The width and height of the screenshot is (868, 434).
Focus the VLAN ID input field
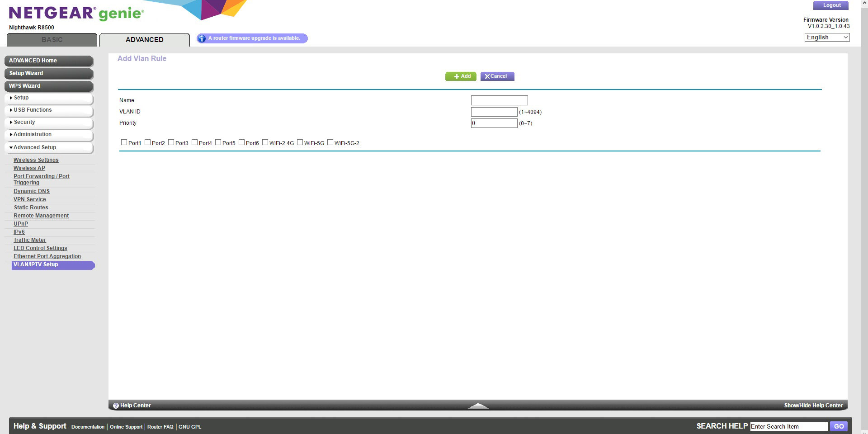point(494,112)
